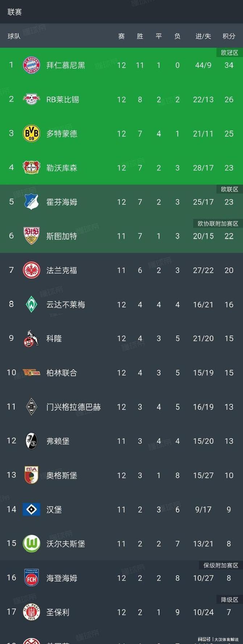Screen dimensions: 243x644
Task: Select the Hamburg SV diamond badge
Action: point(32,509)
